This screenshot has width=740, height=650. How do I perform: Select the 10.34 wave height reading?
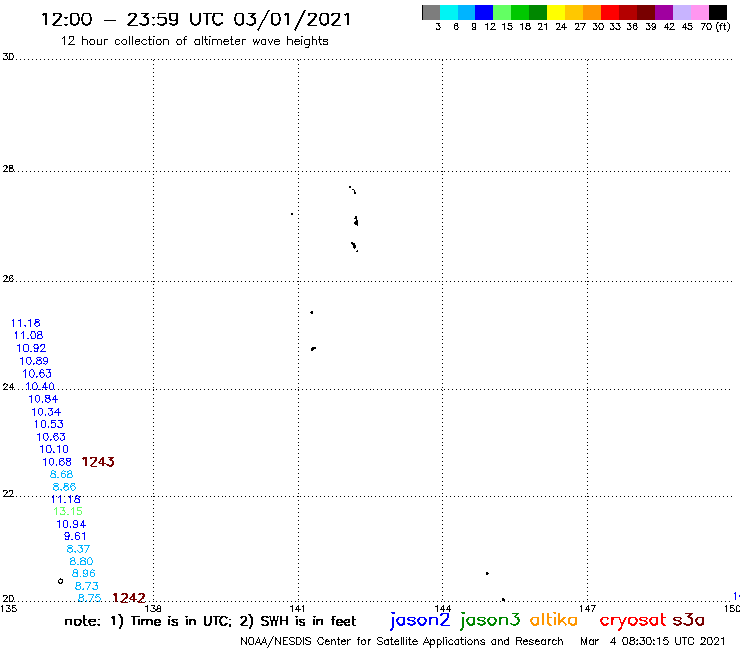46,412
